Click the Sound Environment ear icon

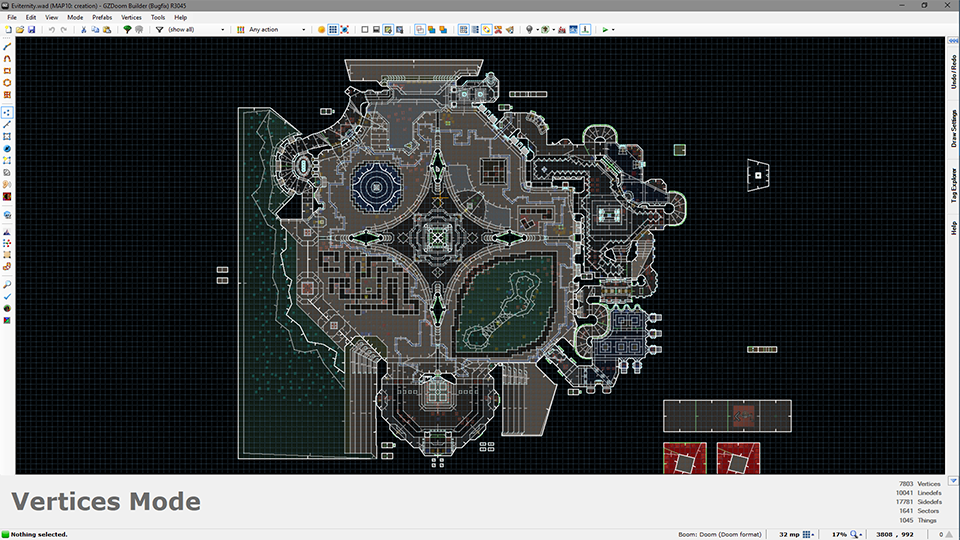pos(7,184)
